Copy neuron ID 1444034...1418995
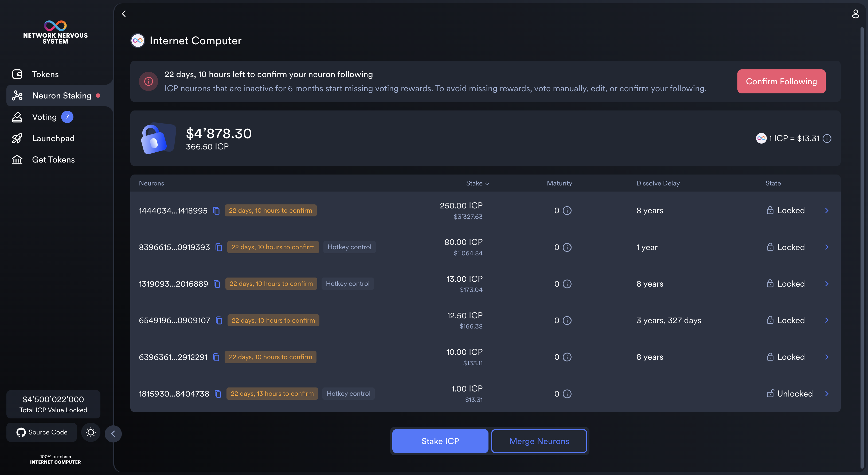Screen dimensions: 868x475 pos(216,211)
